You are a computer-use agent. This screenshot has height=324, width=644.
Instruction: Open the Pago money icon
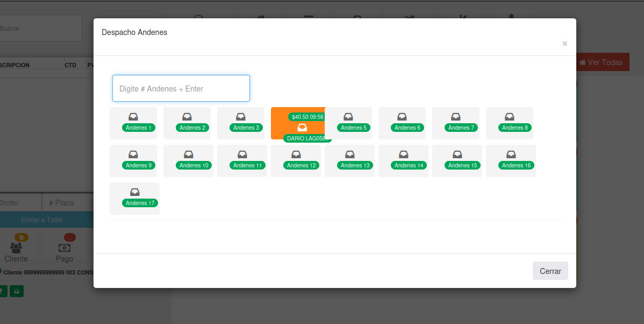point(65,248)
